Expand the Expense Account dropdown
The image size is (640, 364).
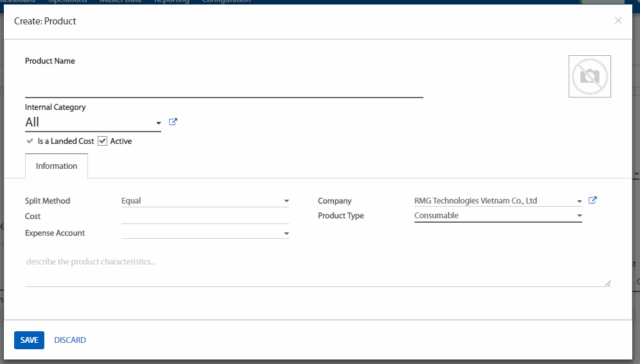pyautogui.click(x=286, y=234)
